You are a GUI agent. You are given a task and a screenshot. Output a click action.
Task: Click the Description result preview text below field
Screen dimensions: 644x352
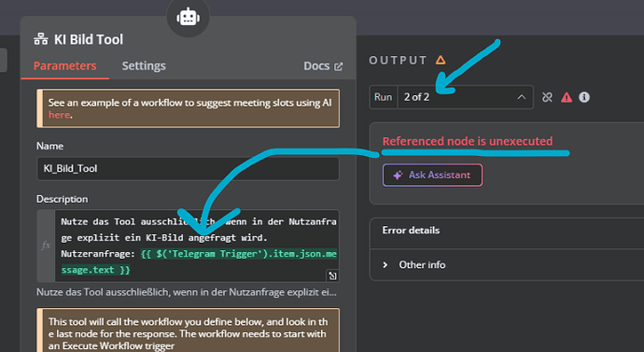point(187,292)
